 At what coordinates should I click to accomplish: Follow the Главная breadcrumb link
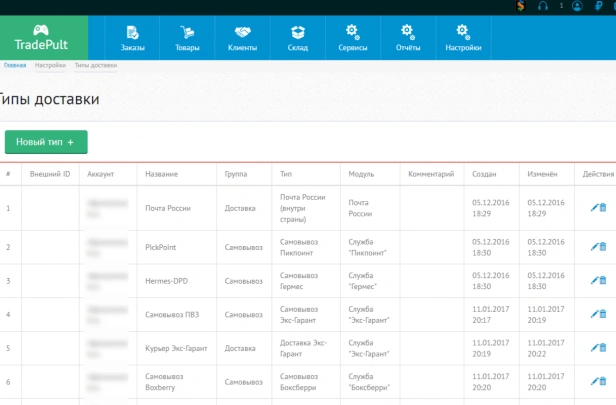coord(15,65)
